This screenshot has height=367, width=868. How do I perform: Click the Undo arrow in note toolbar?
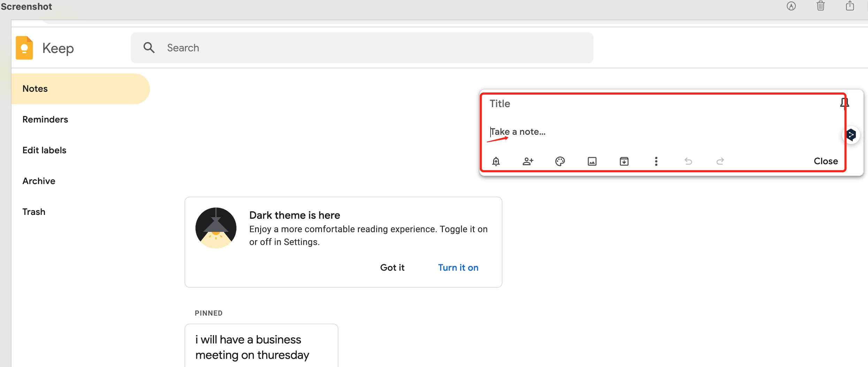688,161
